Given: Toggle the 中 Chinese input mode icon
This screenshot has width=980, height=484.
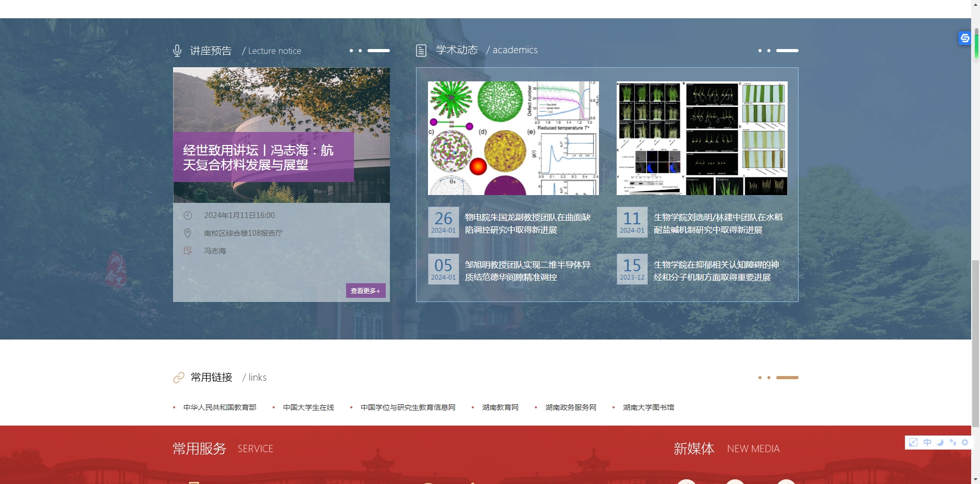Looking at the screenshot, I should [927, 442].
